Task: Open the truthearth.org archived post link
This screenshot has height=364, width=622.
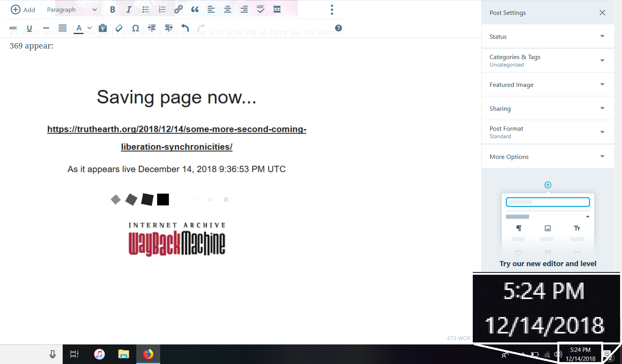Action: pos(177,130)
